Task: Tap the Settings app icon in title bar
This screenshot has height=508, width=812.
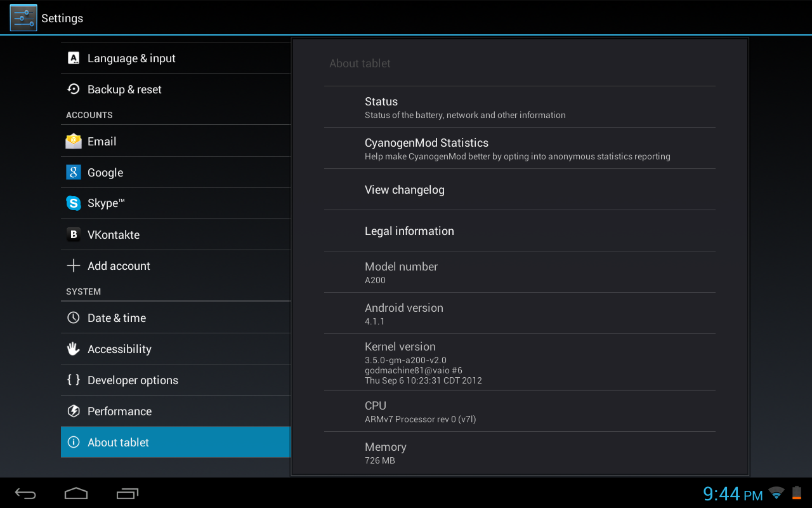Action: point(23,18)
